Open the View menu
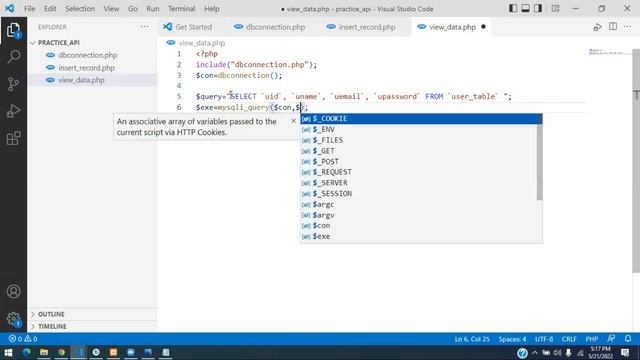This screenshot has width=640, height=360. coord(111,9)
